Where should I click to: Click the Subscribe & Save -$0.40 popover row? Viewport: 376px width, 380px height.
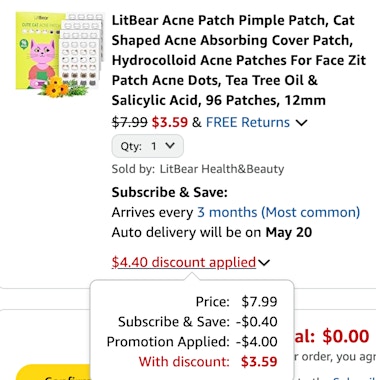point(198,322)
